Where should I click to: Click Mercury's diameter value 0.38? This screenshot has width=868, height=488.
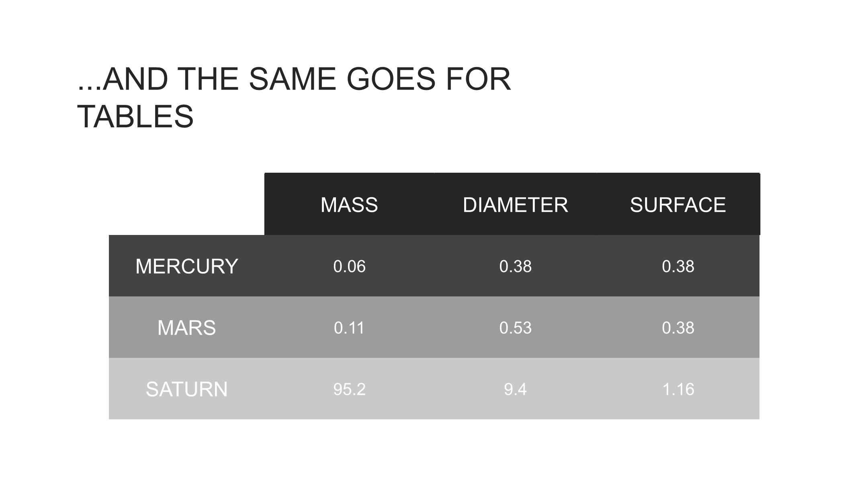[515, 267]
